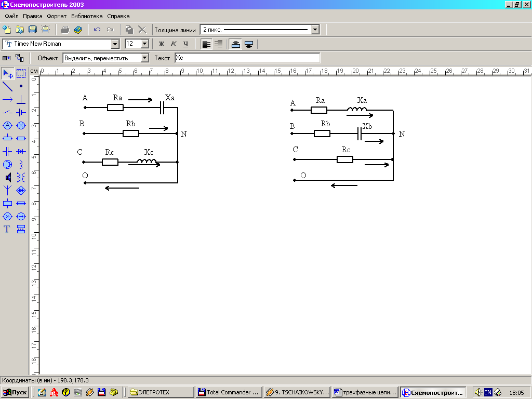
Task: Click the page fit icon after save
Action: [46, 30]
